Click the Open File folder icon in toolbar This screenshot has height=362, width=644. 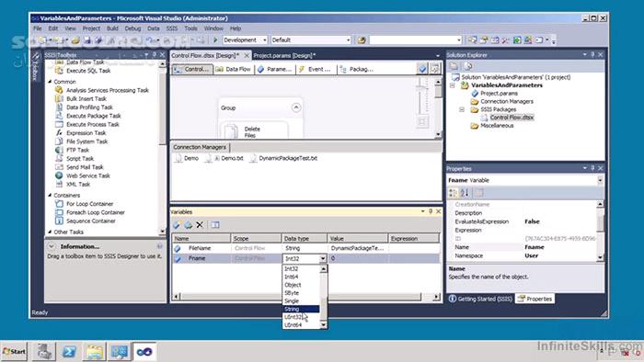point(75,40)
